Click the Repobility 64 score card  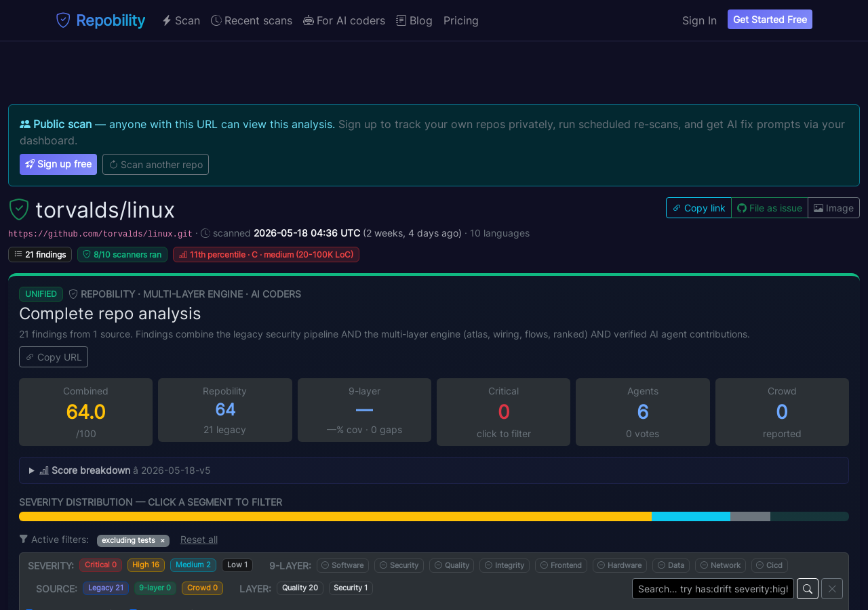[x=225, y=410]
